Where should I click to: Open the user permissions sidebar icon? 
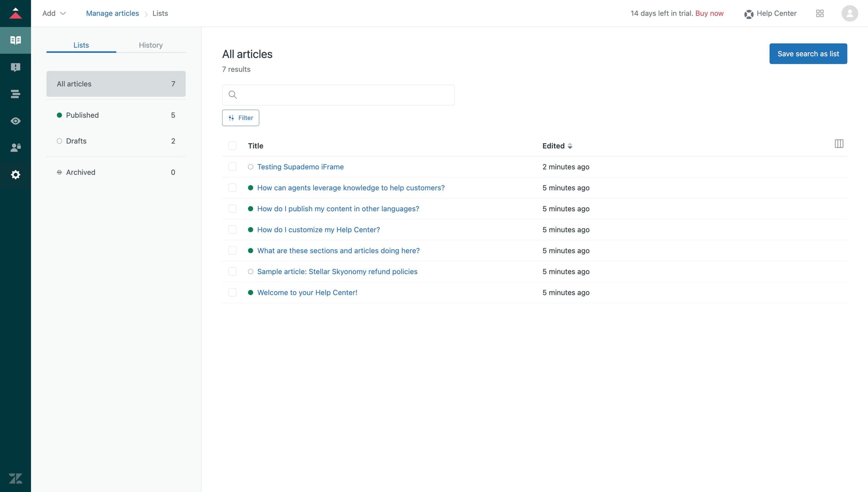point(15,147)
